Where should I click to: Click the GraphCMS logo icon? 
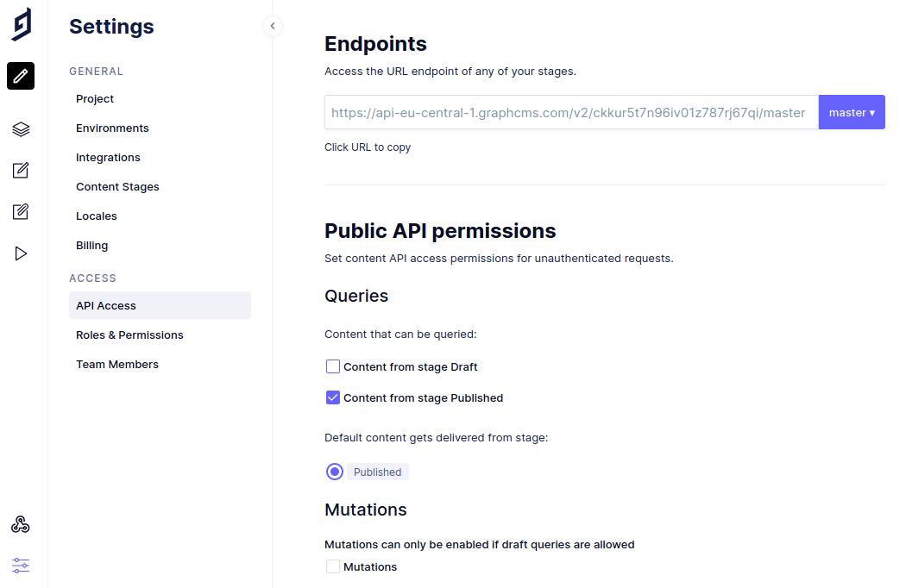[x=22, y=24]
